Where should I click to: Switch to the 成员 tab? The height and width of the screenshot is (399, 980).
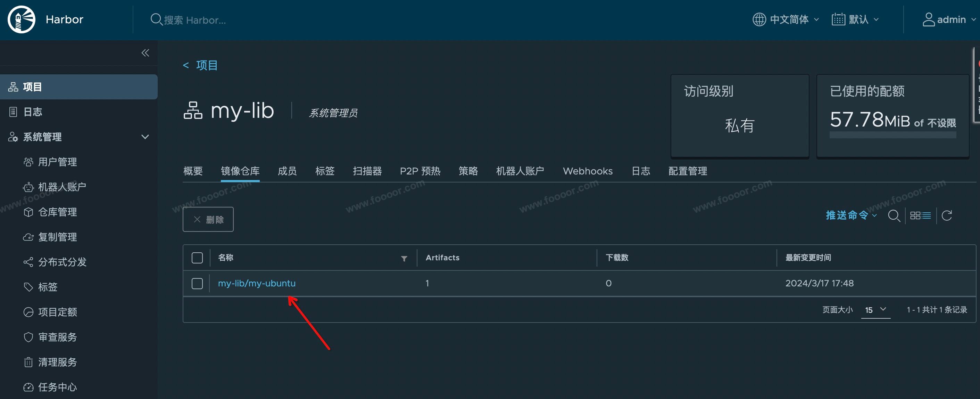point(287,171)
